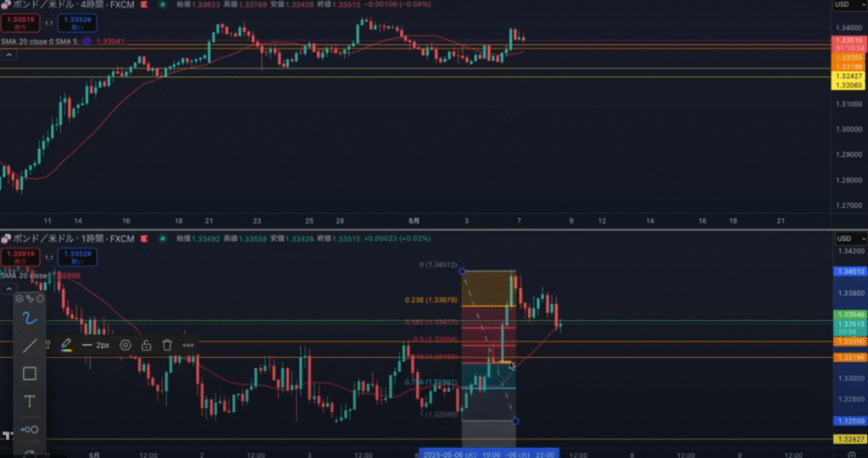
Task: Toggle the lock on selected drawing
Action: 147,345
